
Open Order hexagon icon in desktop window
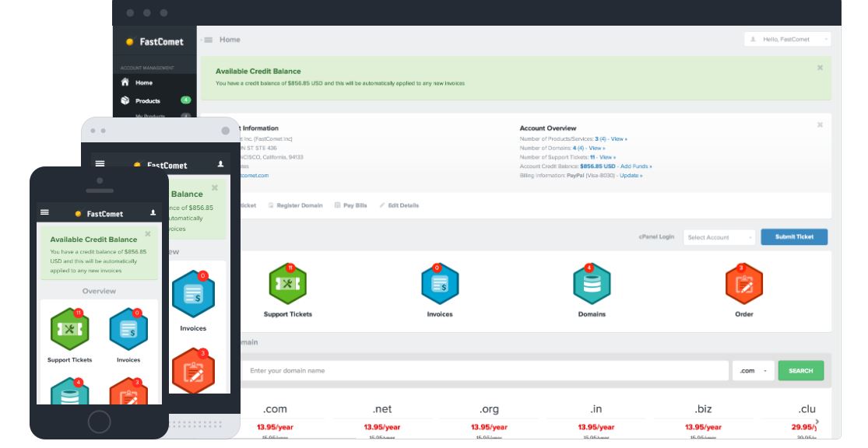click(744, 284)
